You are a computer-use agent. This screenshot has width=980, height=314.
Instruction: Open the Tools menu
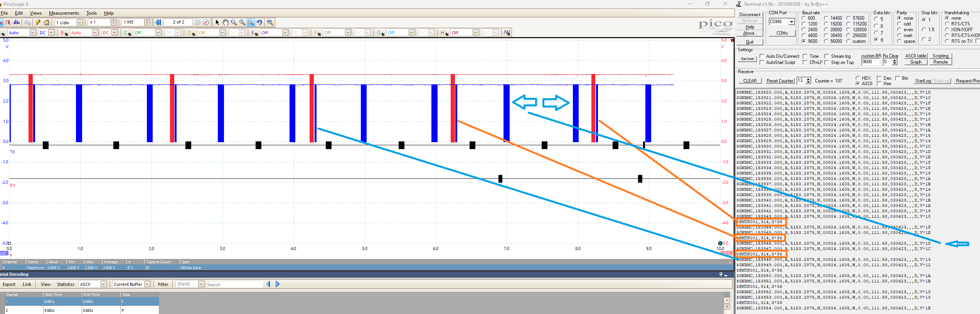coord(91,13)
